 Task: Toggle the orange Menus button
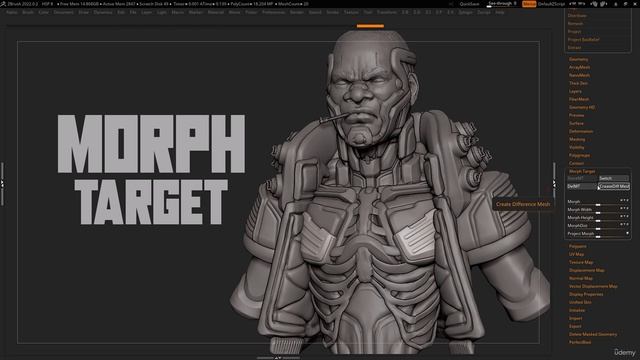[529, 4]
